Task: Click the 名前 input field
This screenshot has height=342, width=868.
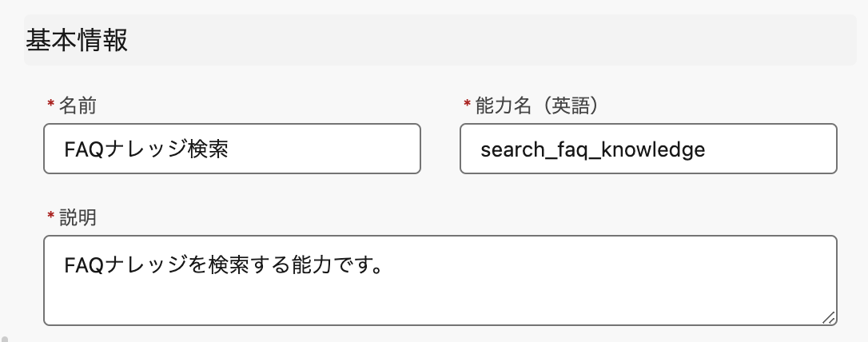Action: [232, 149]
